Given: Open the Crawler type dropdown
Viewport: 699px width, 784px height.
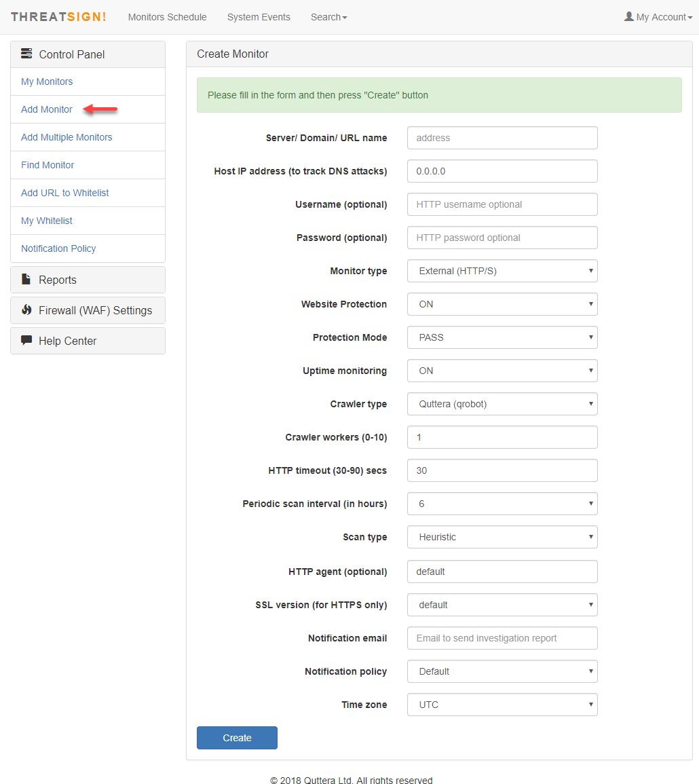Looking at the screenshot, I should [502, 404].
